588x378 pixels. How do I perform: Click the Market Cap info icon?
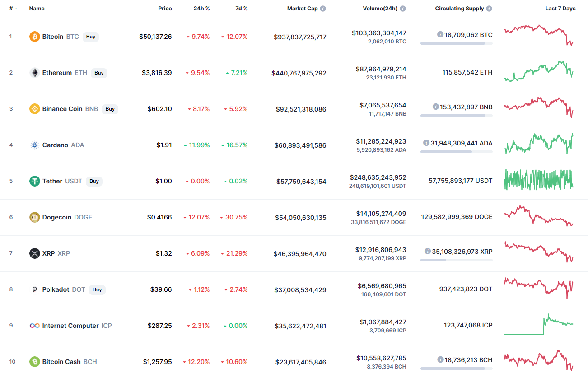coord(323,9)
